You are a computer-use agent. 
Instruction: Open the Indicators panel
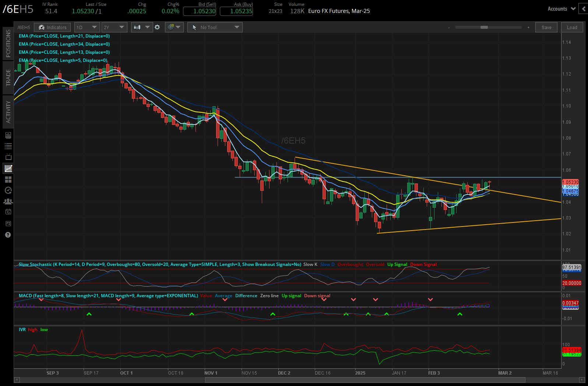53,27
